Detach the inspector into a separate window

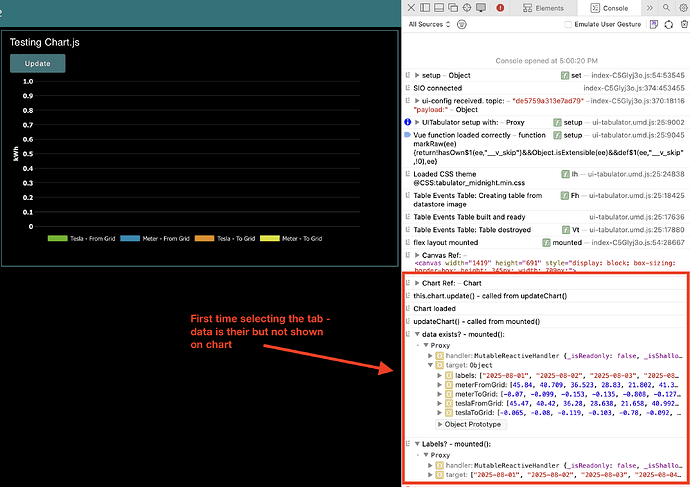point(453,7)
